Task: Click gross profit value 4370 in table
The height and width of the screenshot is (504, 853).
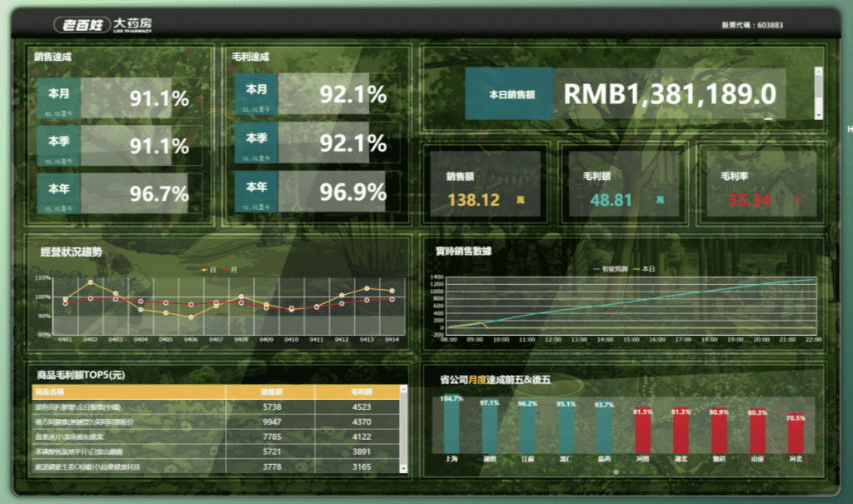Action: point(362,422)
